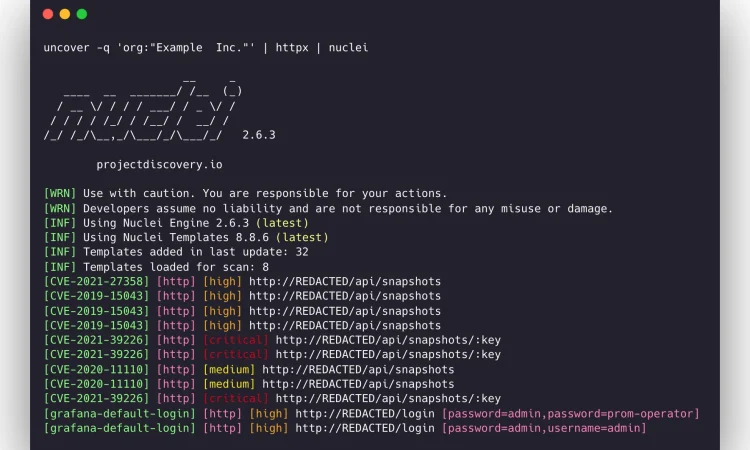750x450 pixels.
Task: Click the version number 2.6.3 beside banner
Action: pos(259,135)
